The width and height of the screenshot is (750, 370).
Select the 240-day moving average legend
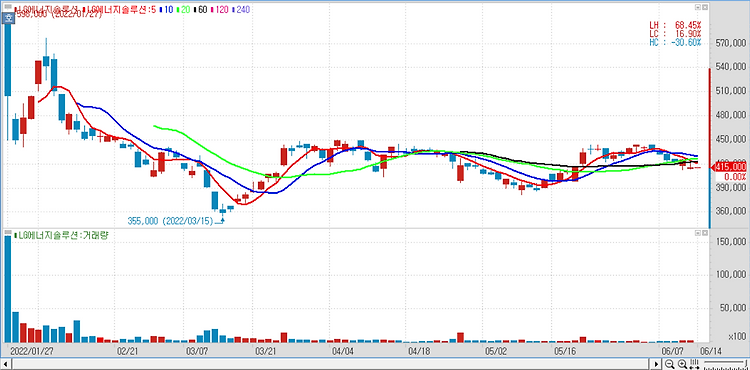tap(241, 10)
